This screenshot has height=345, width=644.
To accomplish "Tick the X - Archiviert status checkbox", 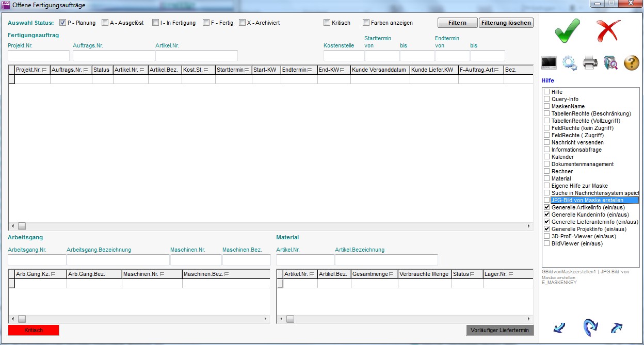I will click(x=242, y=23).
